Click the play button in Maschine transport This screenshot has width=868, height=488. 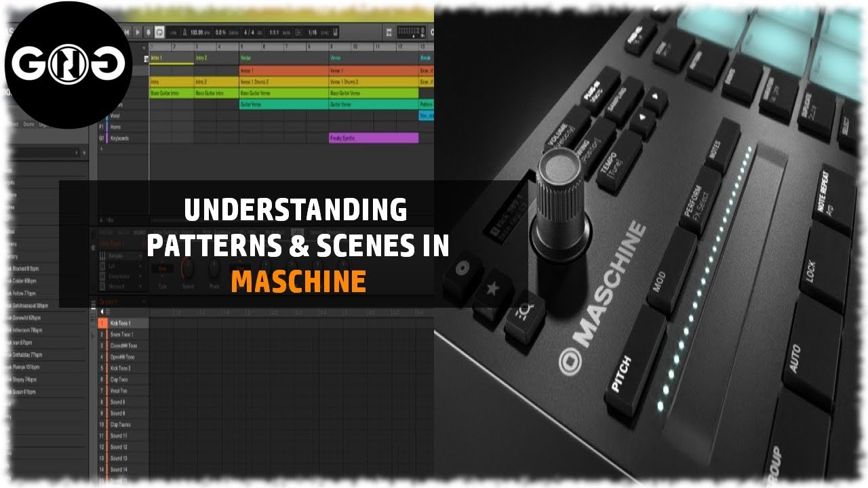pos(138,32)
